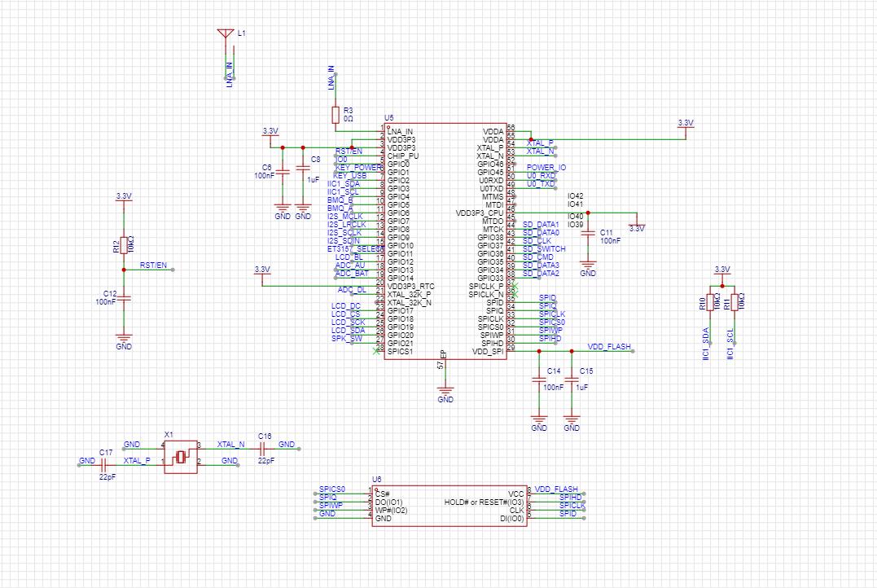Click no-connect cross at SPICS1 pin 28
Screen dimensions: 877x588
(376, 351)
